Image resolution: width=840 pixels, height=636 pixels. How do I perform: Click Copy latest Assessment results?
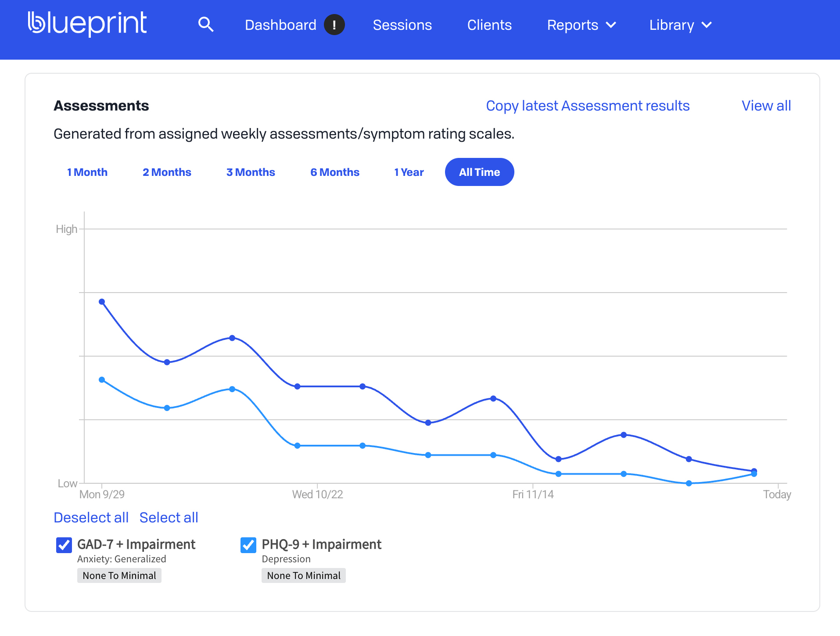588,106
